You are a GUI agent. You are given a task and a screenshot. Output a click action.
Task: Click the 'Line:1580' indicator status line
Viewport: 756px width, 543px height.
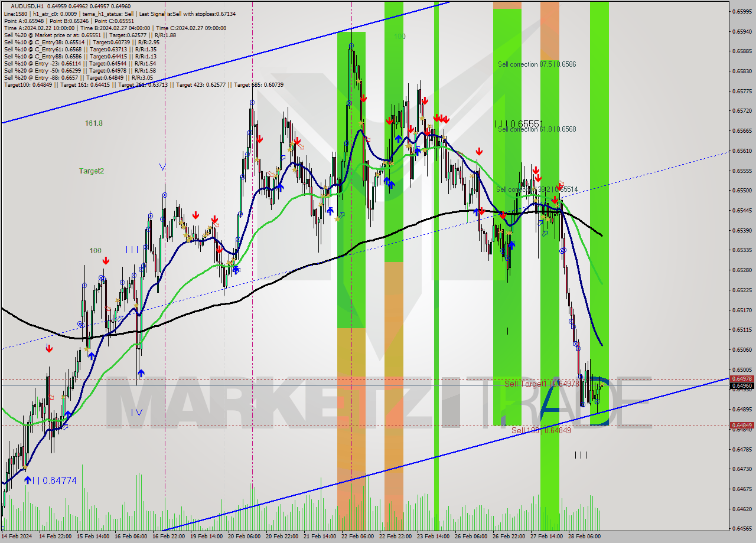point(120,13)
